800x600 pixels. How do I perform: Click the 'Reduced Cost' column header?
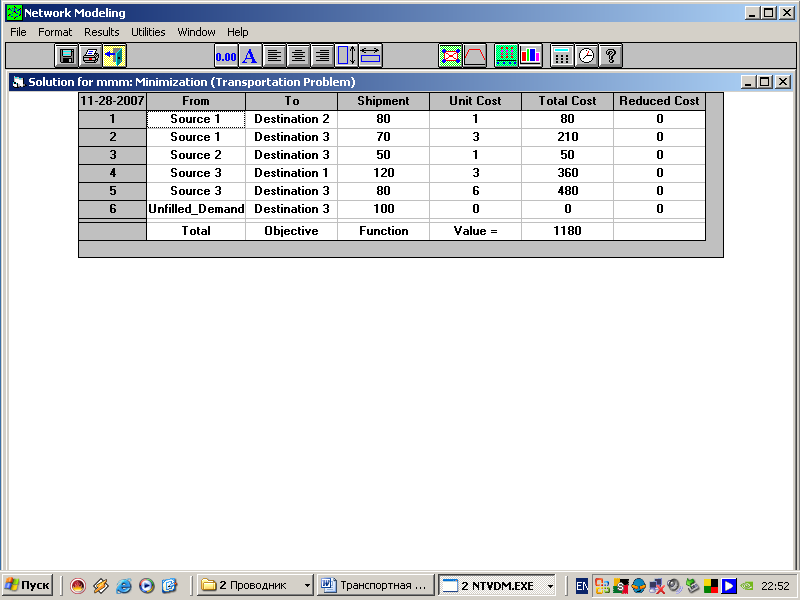(659, 101)
